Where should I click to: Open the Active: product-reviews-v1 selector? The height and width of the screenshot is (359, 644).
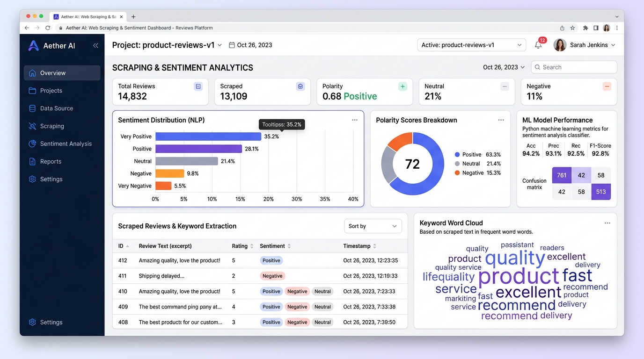tap(471, 45)
